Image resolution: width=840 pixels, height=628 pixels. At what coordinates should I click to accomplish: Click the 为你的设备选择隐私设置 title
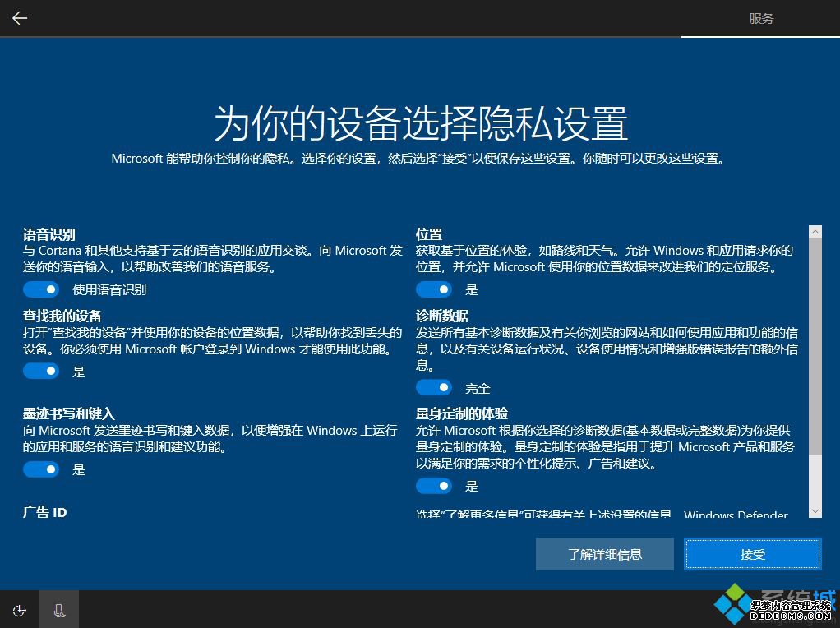pyautogui.click(x=421, y=123)
